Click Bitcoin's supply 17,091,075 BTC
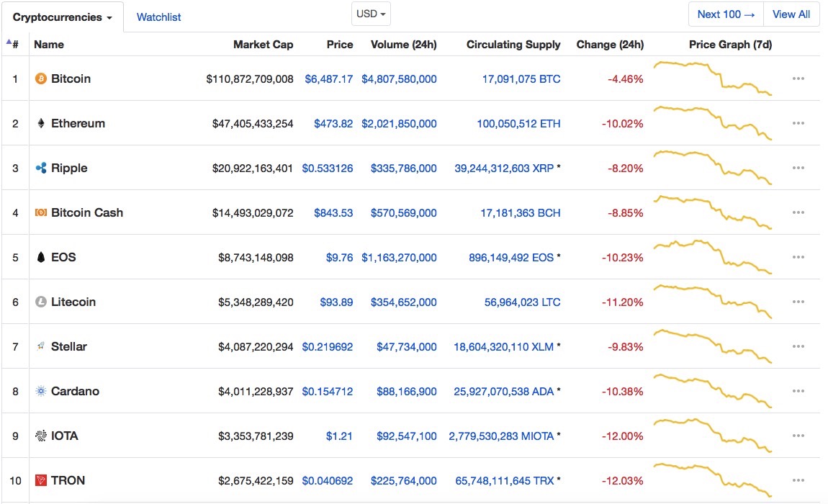Viewport: 828px width, 504px height. 521,79
